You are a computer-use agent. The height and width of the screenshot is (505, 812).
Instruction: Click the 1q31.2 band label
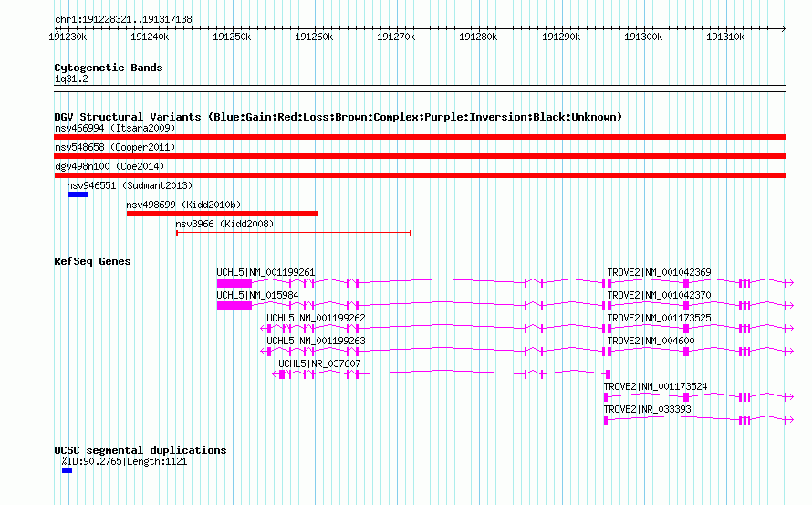[71, 79]
